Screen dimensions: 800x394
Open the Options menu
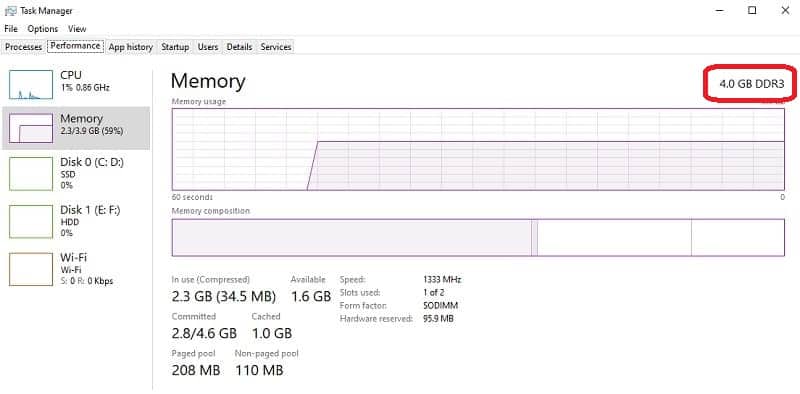(43, 29)
